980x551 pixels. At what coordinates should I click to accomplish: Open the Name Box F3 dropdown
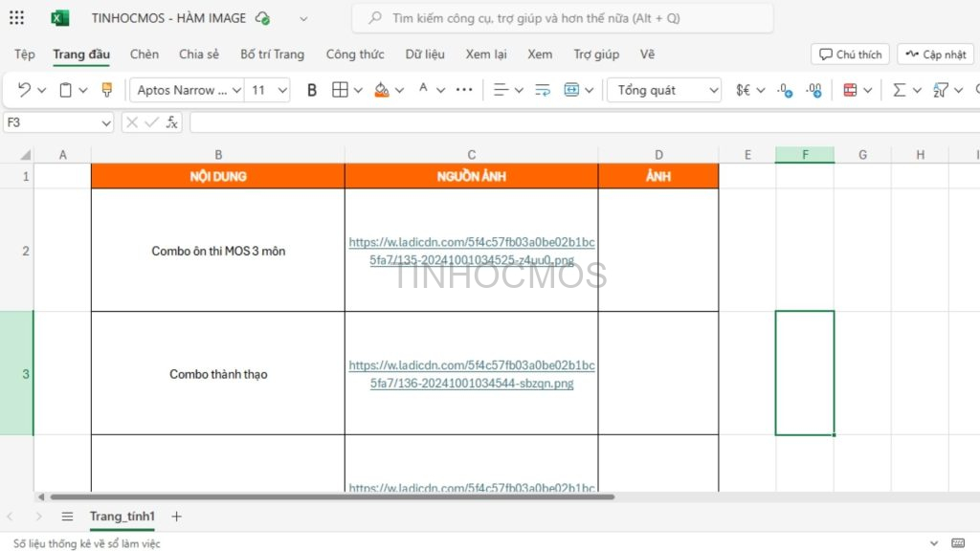[105, 123]
